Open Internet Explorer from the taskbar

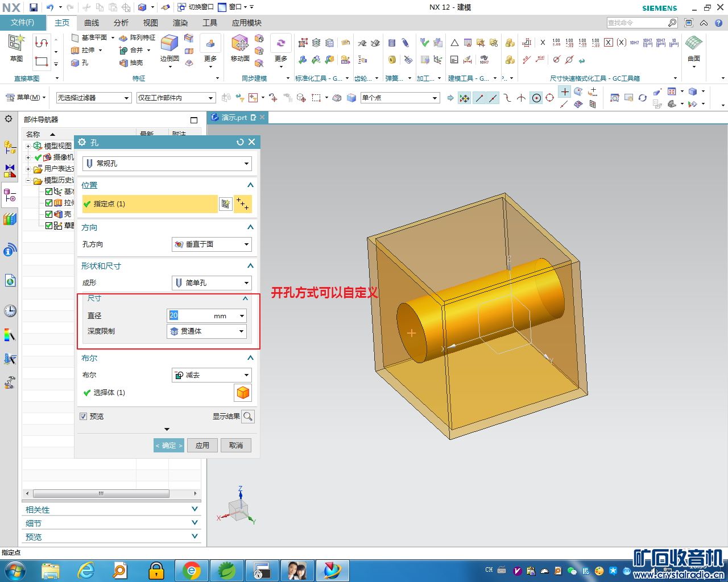[86, 570]
